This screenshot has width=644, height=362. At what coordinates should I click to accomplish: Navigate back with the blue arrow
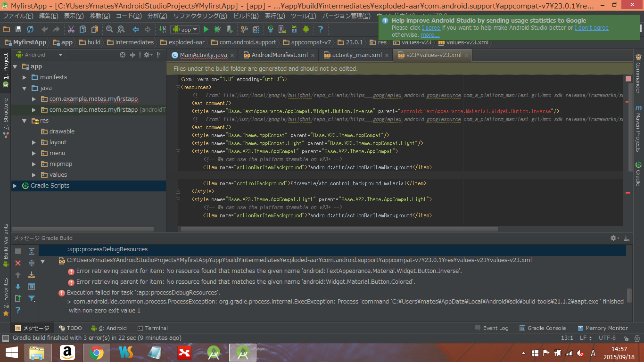coord(136,29)
